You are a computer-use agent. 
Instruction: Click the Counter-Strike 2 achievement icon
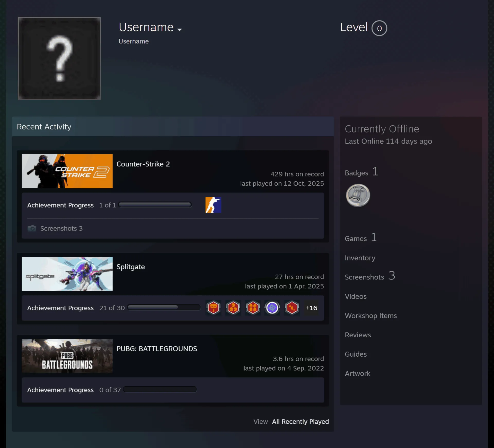pos(213,205)
